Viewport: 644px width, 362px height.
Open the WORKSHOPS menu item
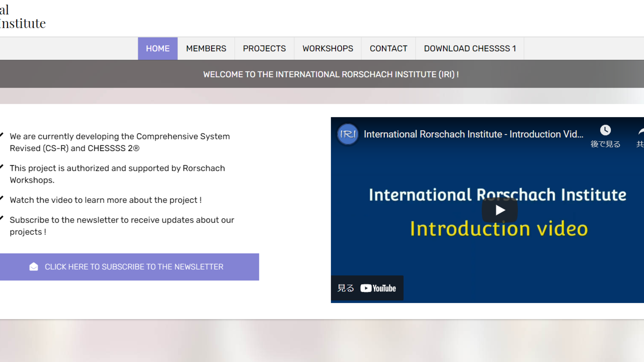[328, 48]
